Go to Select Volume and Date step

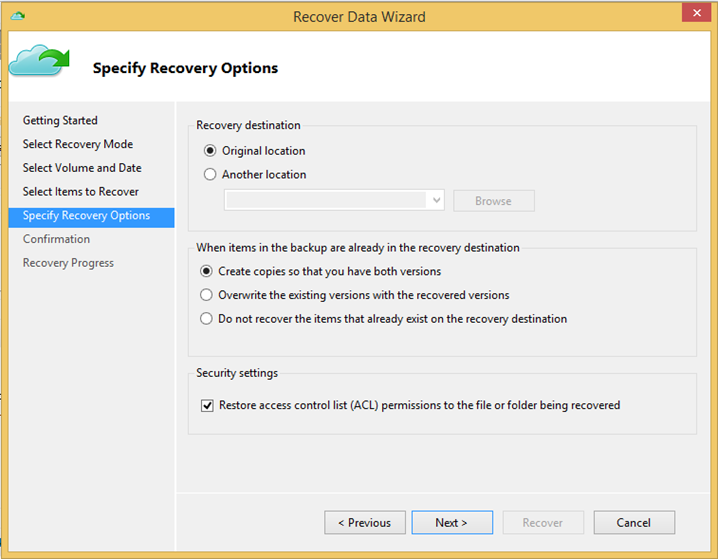coord(82,168)
